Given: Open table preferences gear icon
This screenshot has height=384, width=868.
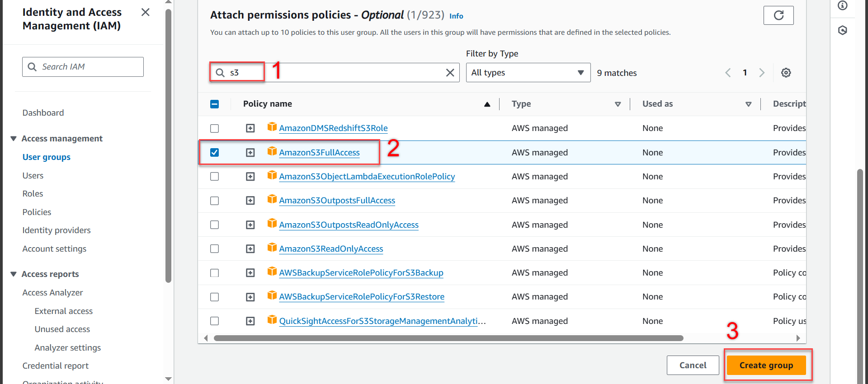Looking at the screenshot, I should click(x=786, y=73).
